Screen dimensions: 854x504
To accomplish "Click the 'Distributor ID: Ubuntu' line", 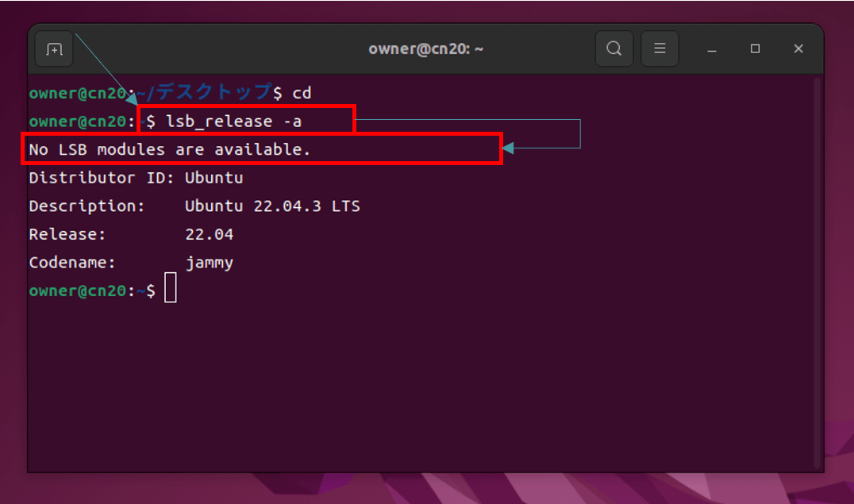I will click(x=137, y=178).
